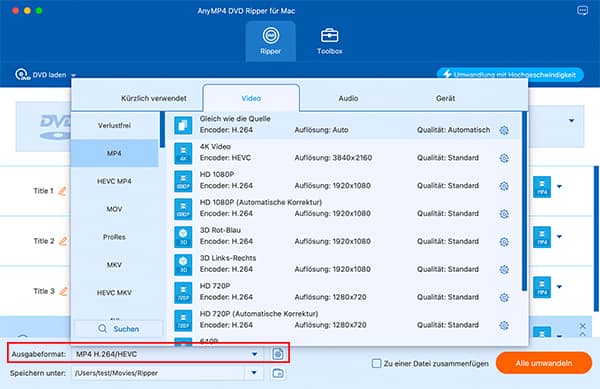Open settings gear for HD 720P preset
The image size is (600, 389).
[504, 297]
